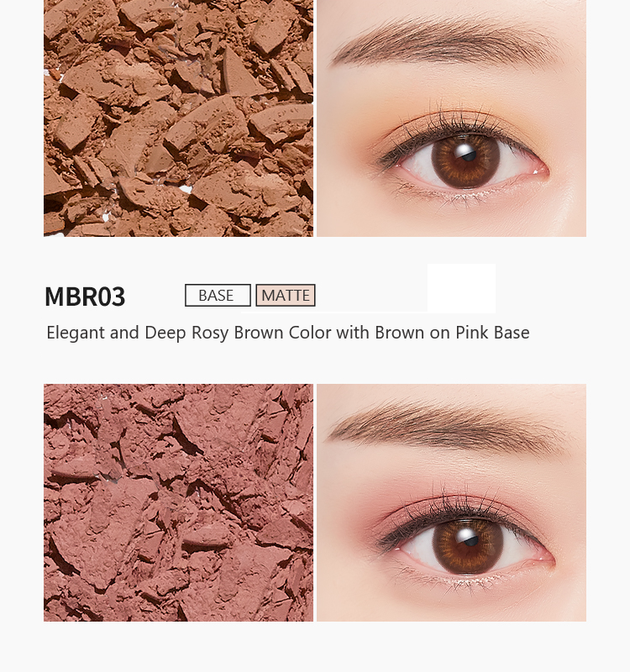This screenshot has width=630, height=672.
Task: Click the pink inner eye corner, upper photo
Action: (539, 171)
